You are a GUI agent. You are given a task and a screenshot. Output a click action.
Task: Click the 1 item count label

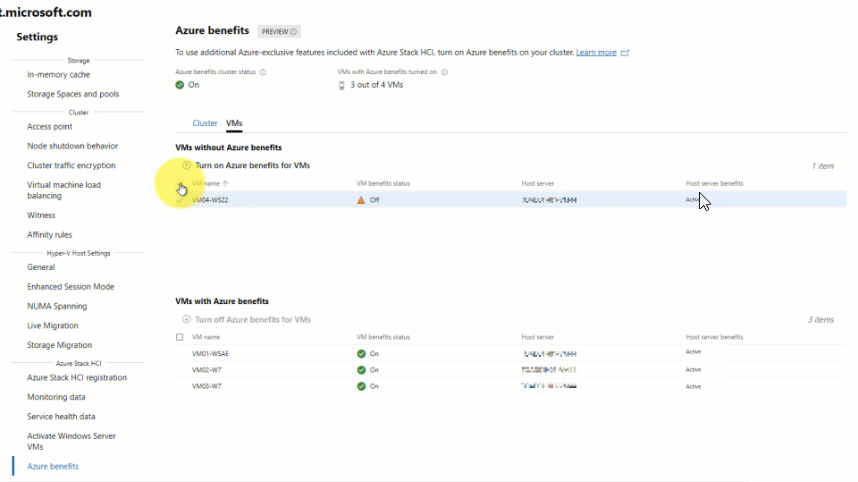[822, 166]
